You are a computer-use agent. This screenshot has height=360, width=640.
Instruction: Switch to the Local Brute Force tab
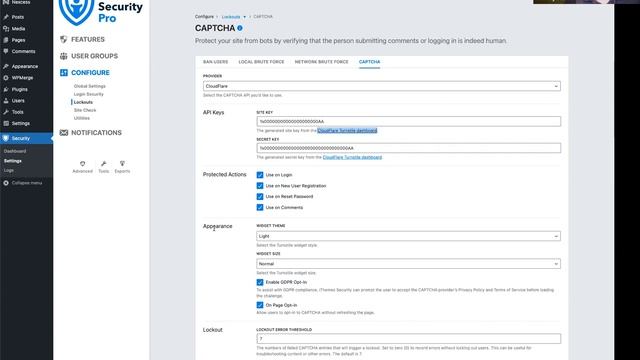261,62
